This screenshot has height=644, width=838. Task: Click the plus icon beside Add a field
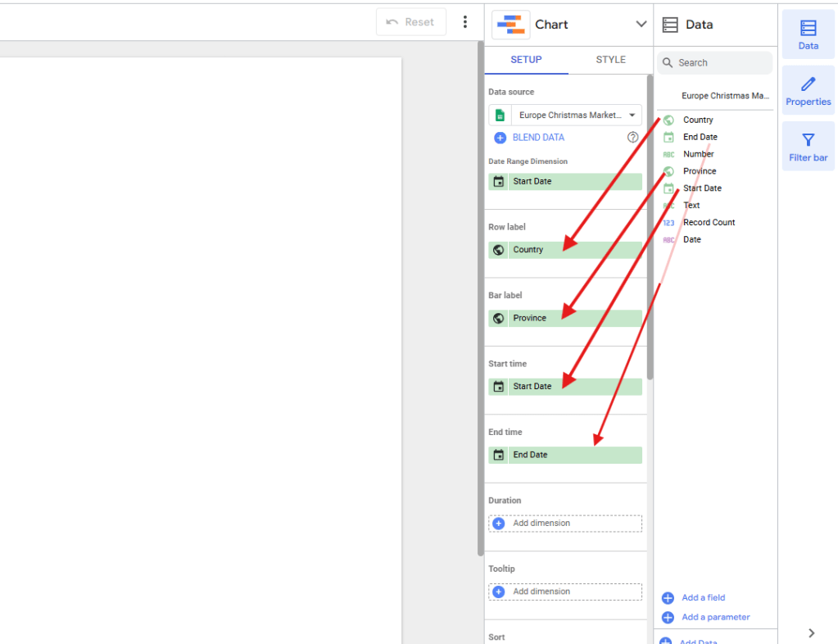pyautogui.click(x=668, y=598)
